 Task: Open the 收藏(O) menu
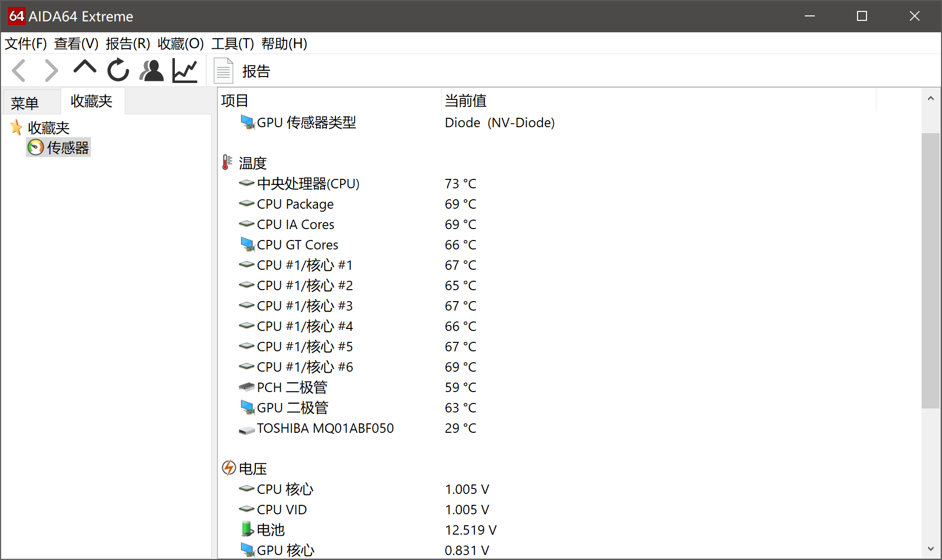[181, 44]
